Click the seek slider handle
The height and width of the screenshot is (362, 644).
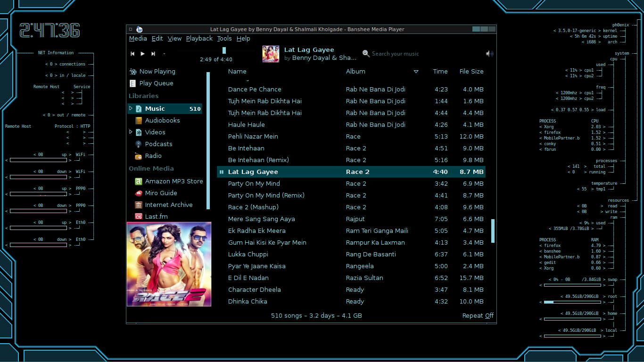(x=224, y=50)
